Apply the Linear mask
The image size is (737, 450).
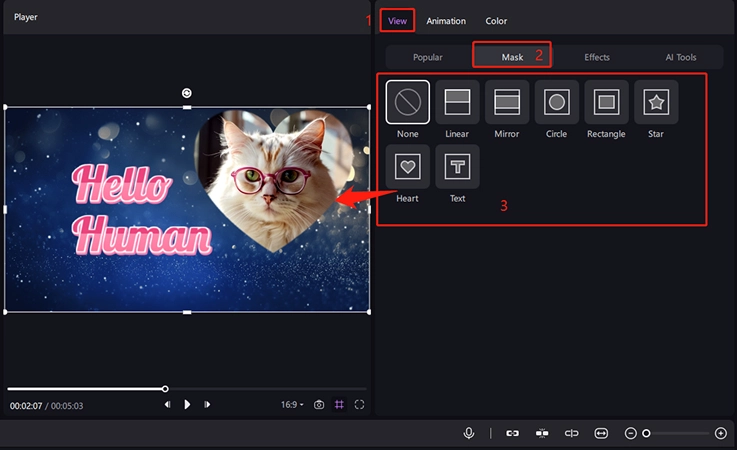(x=457, y=102)
